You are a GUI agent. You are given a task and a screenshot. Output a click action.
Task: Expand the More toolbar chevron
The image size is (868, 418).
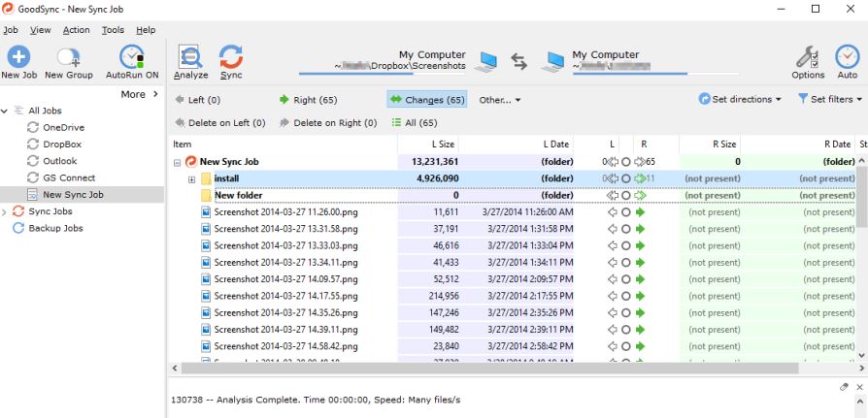155,94
